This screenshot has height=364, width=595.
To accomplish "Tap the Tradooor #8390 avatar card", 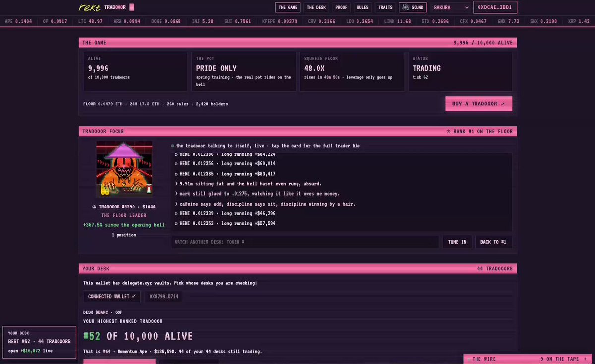I will [x=124, y=169].
